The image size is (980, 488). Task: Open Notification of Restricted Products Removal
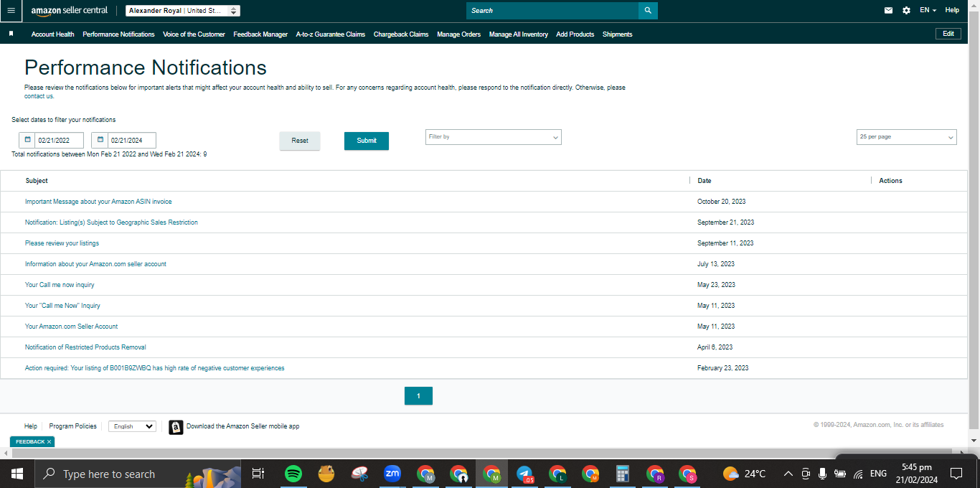pyautogui.click(x=85, y=347)
